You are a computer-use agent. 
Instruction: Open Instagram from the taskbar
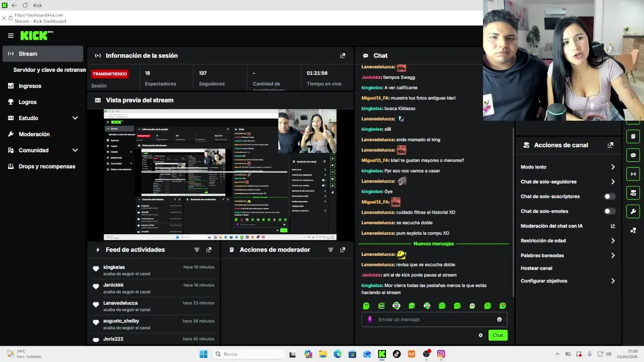click(441, 354)
